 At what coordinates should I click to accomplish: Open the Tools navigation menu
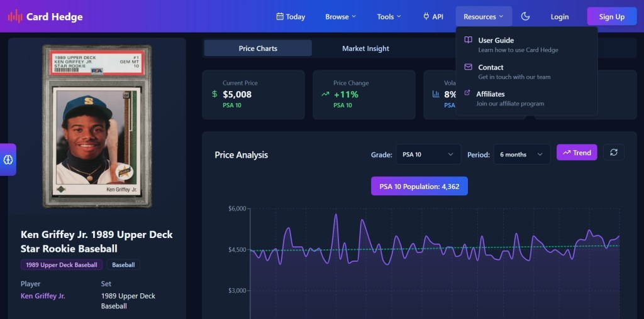pos(389,17)
